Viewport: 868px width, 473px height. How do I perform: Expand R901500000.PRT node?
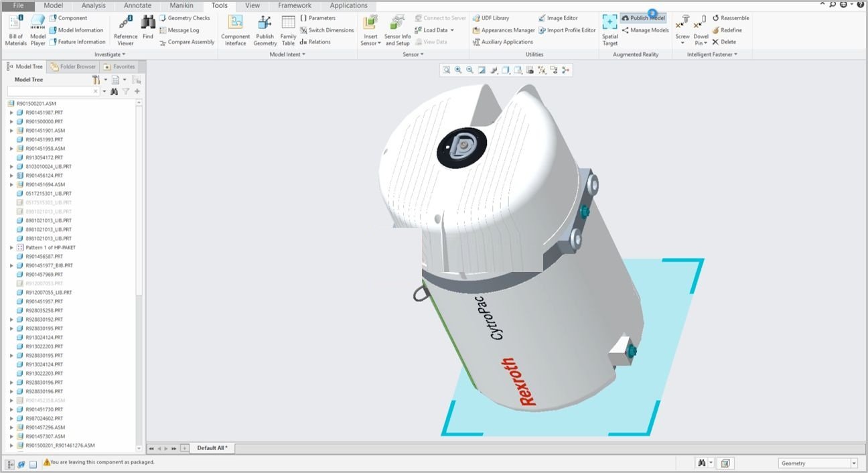pyautogui.click(x=11, y=122)
